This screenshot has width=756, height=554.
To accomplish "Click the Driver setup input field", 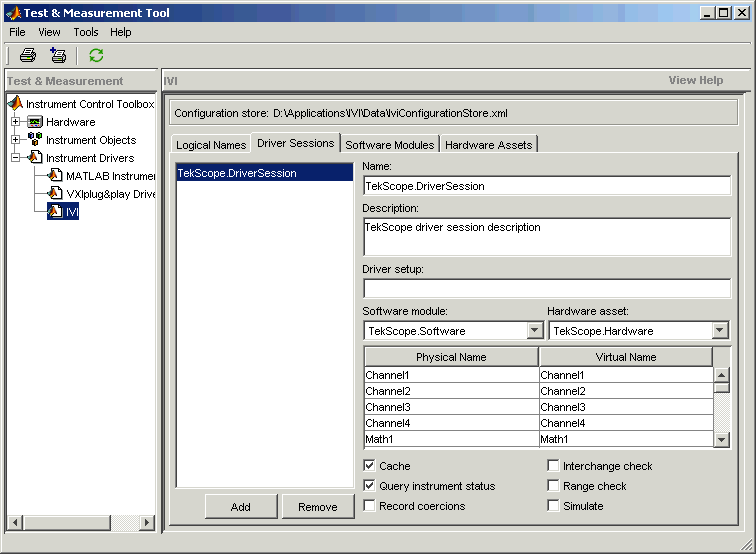I will [546, 289].
